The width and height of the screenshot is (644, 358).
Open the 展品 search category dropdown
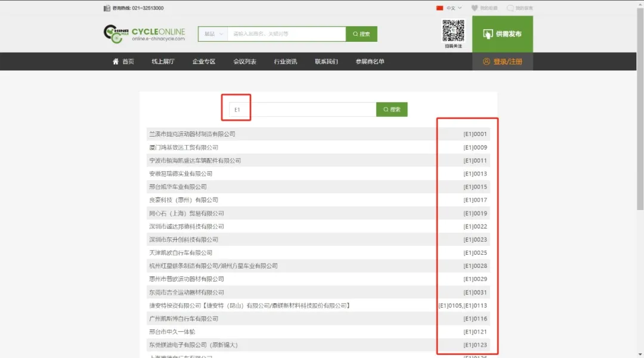click(x=212, y=34)
